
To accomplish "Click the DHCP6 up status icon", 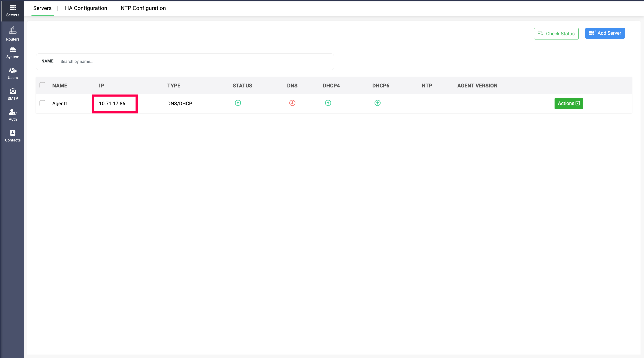I will coord(377,103).
